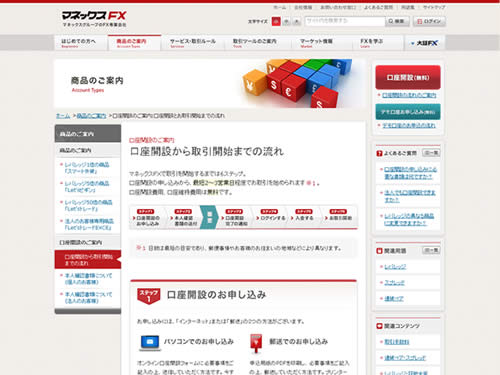Viewport: 500px width, 375px height.
Task: Open the レバレッジ glossary link
Action: tap(395, 267)
